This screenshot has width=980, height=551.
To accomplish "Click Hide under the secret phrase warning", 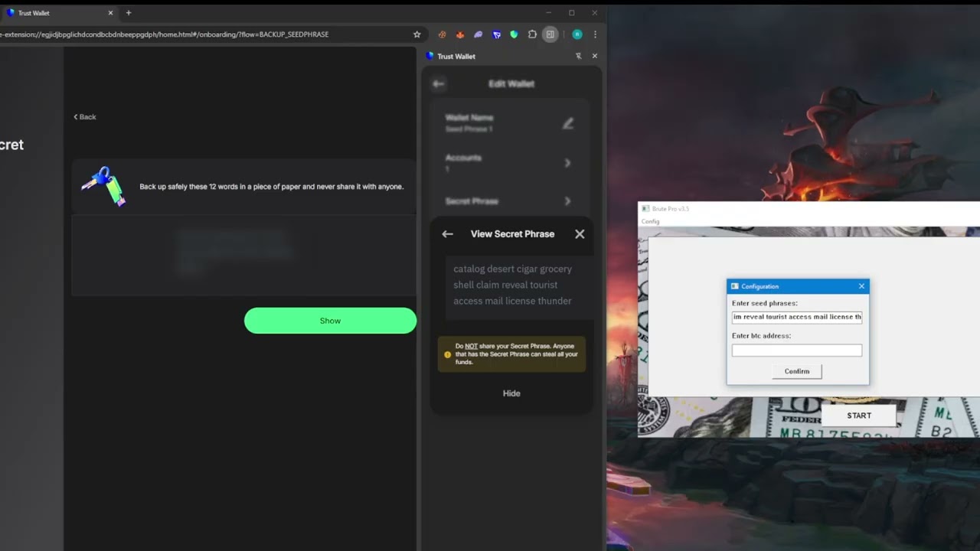I will (511, 393).
